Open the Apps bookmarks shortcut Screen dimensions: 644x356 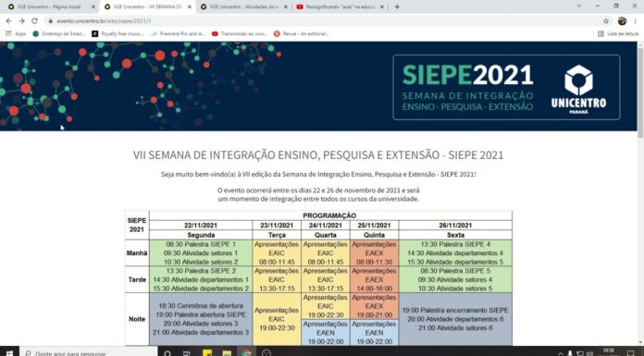[16, 33]
